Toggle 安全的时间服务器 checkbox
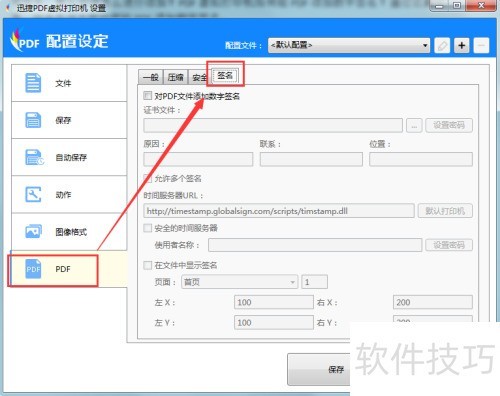The height and width of the screenshot is (396, 500). [x=147, y=228]
